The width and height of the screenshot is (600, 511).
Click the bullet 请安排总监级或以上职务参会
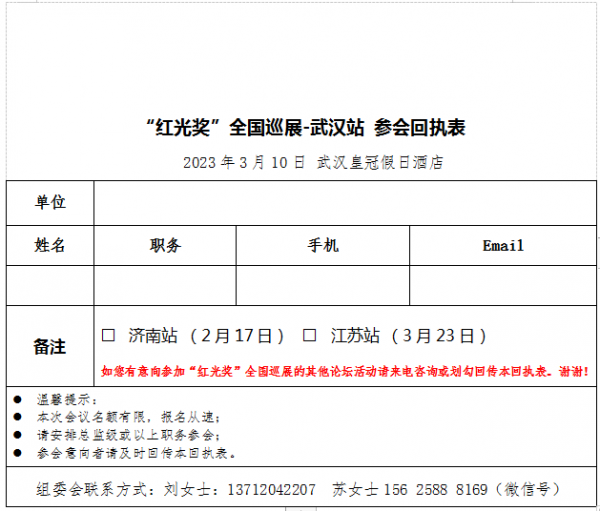(125, 435)
